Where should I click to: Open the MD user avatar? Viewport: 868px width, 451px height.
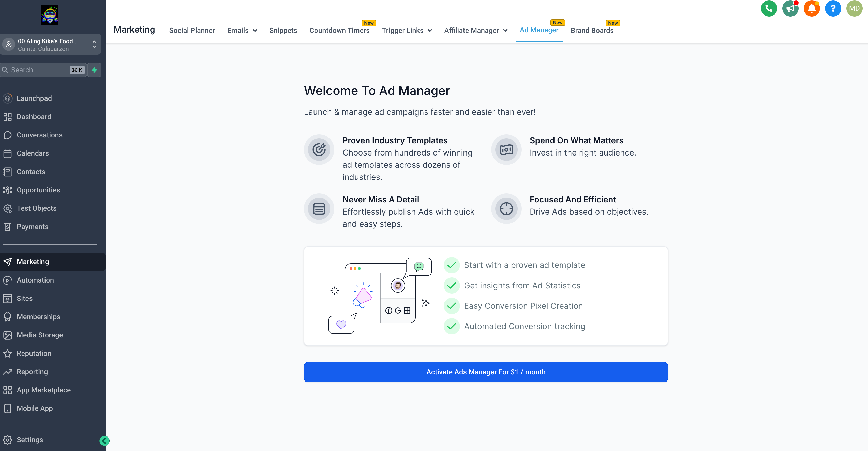pos(854,8)
